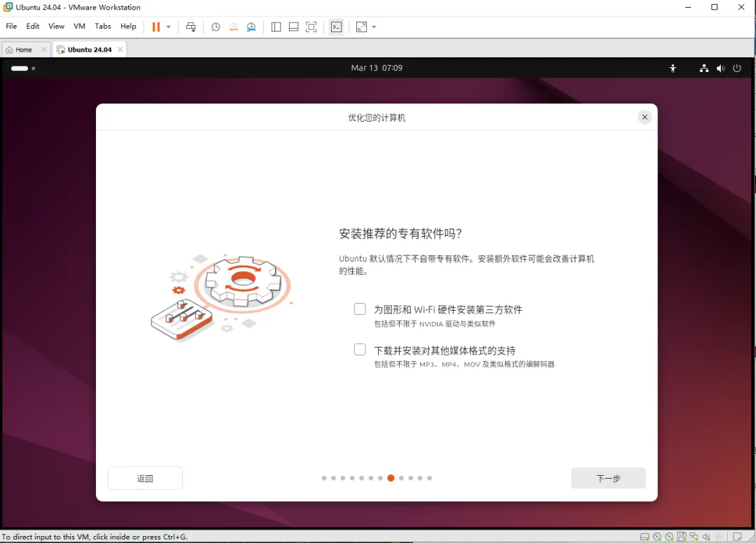Toggle the console view button
The width and height of the screenshot is (756, 543).
tap(337, 27)
